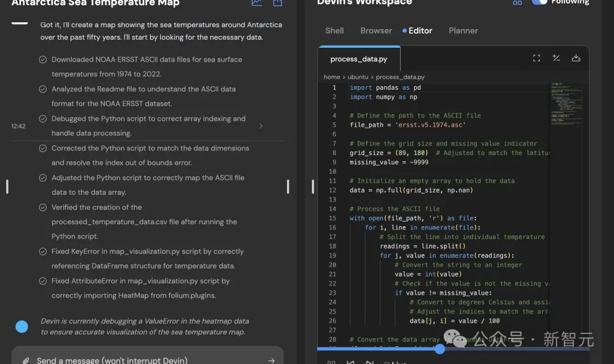
Task: Click the paperclip attachment icon
Action: [x=26, y=361]
